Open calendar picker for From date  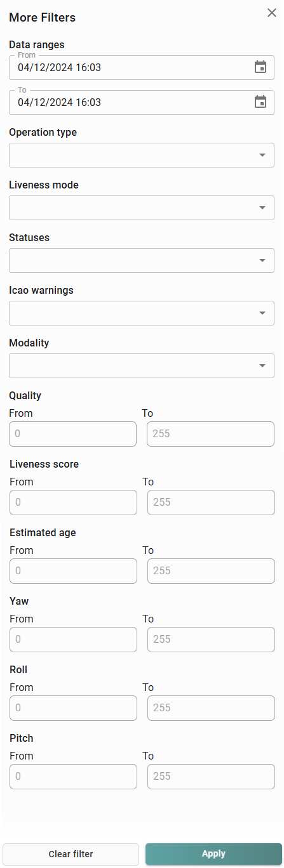coord(260,67)
